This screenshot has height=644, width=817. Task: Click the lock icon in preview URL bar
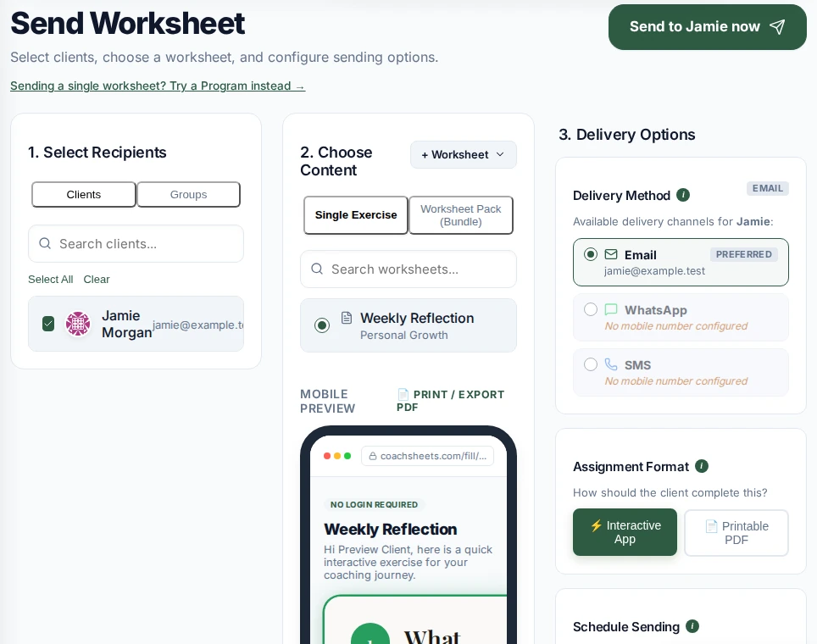(373, 456)
